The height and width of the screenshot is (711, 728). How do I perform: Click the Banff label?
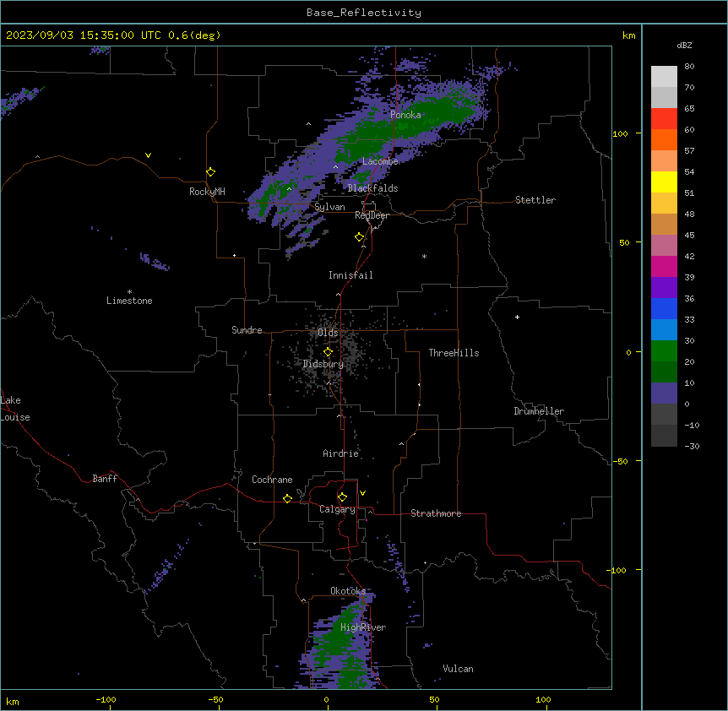[x=105, y=479]
